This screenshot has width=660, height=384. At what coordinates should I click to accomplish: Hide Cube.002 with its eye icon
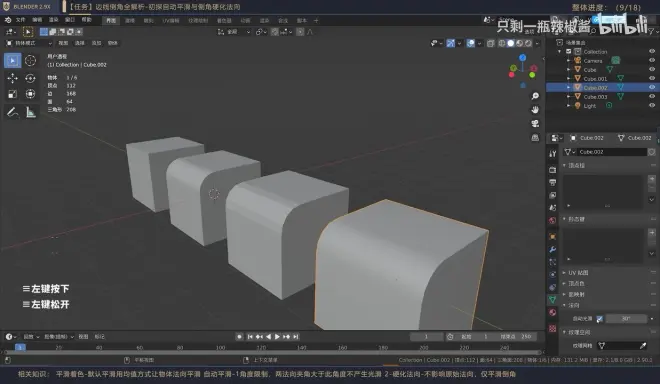(x=652, y=87)
